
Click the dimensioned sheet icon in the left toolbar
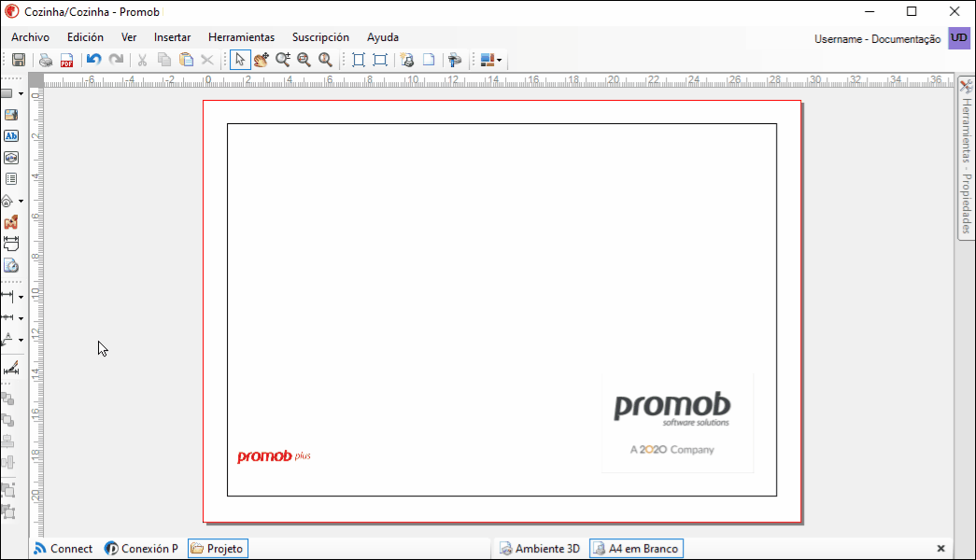11,244
